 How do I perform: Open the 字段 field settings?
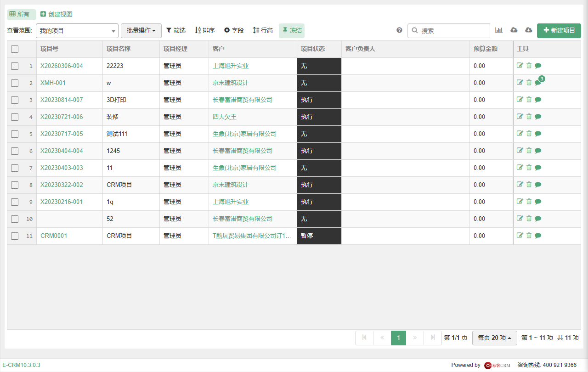[x=234, y=31]
